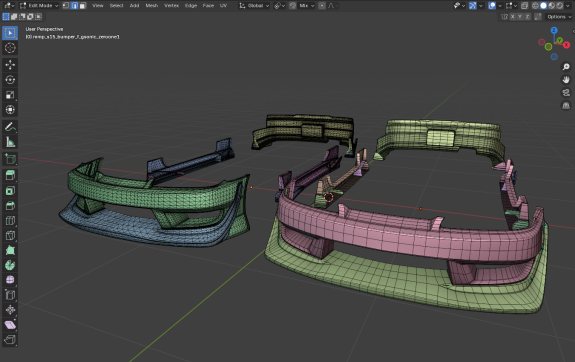This screenshot has width=575, height=362.
Task: Select the Smooth vertices tool
Action: 10,279
